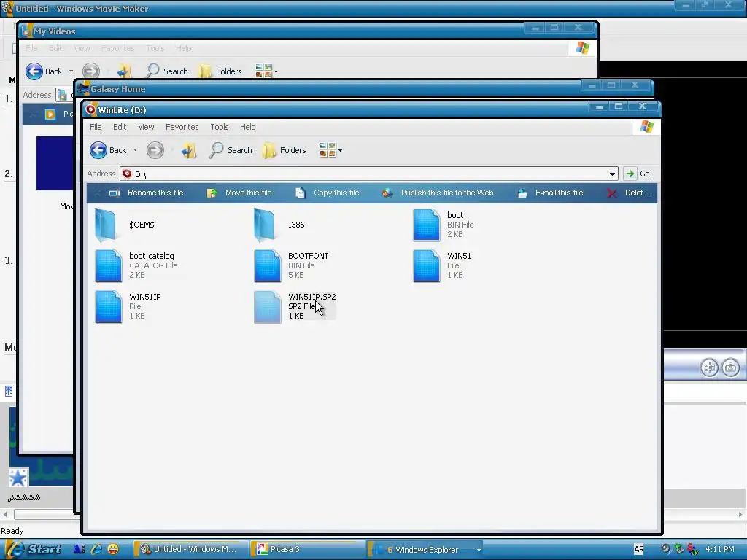Go up one folder in the WinLite window
The height and width of the screenshot is (560, 747).
tap(189, 150)
